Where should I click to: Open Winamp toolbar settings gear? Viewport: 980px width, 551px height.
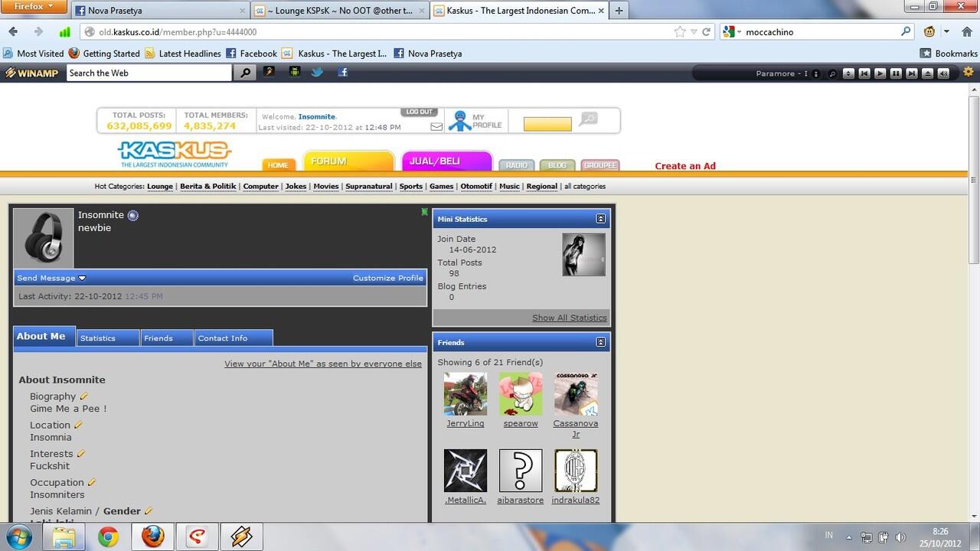(x=969, y=73)
